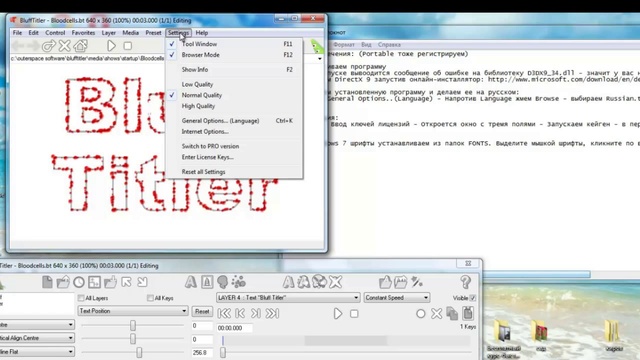Click Reset all Settings menu entry
This screenshot has width=640, height=360.
(x=234, y=172)
